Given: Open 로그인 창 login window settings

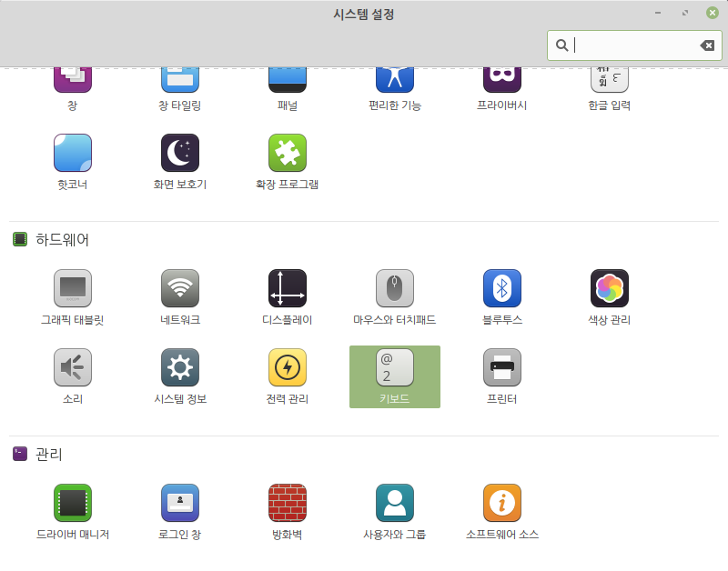Looking at the screenshot, I should point(180,503).
